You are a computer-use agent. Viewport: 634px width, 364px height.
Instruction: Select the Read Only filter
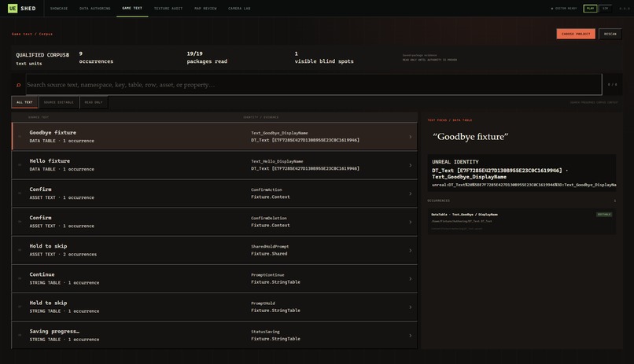tap(94, 102)
